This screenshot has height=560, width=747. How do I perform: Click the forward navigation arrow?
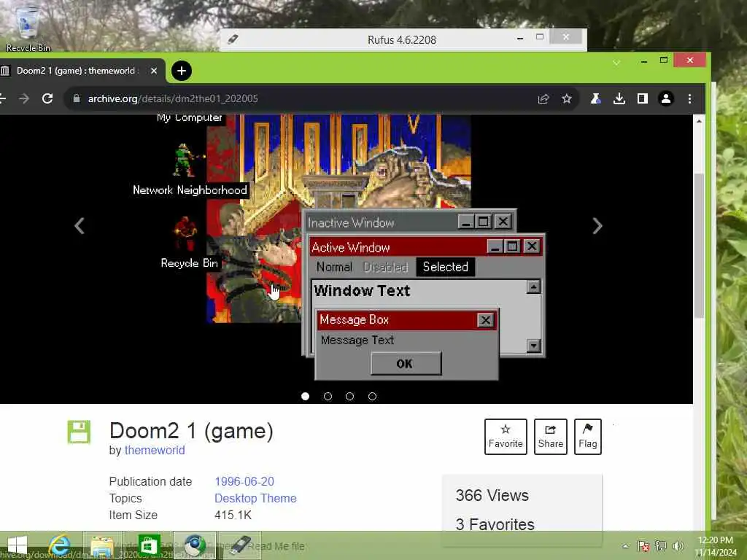click(x=24, y=98)
